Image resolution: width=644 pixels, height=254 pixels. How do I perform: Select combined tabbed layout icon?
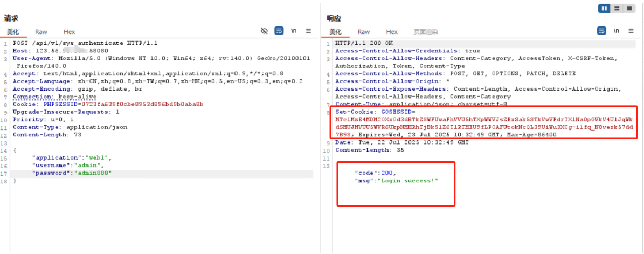[629, 9]
